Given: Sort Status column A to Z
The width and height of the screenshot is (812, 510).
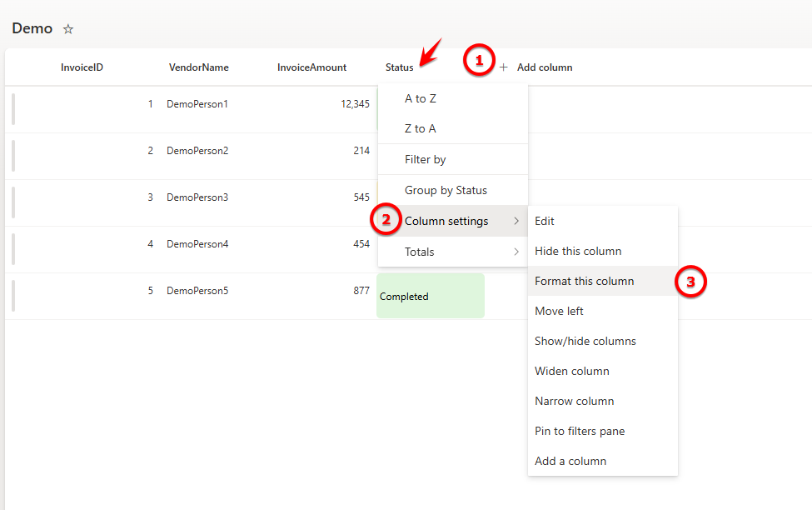Looking at the screenshot, I should pos(421,98).
